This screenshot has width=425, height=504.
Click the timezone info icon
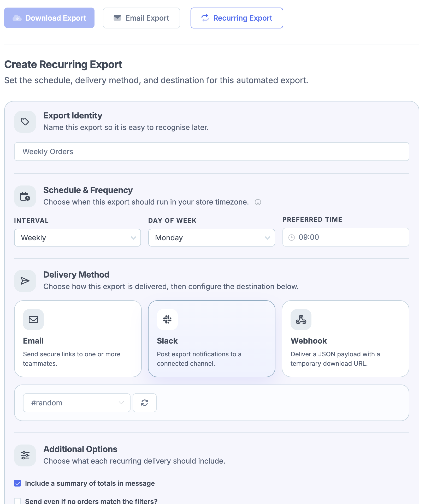(x=258, y=202)
